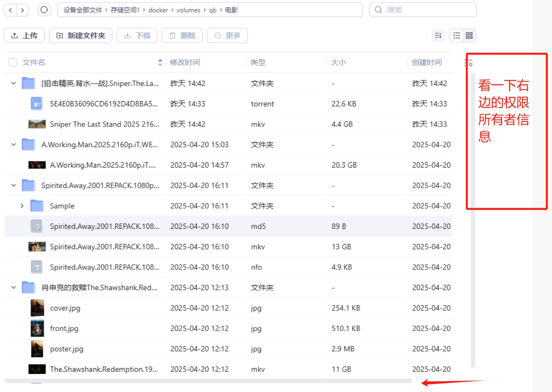Open the md5 file unknown-type icon
The height and width of the screenshot is (392, 552).
click(37, 226)
